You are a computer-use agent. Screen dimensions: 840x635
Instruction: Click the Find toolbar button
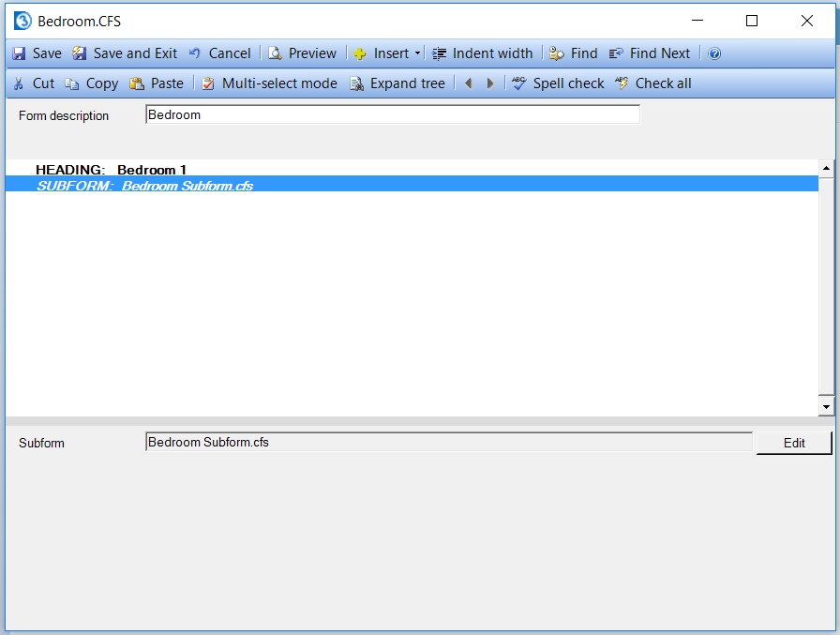[x=573, y=53]
